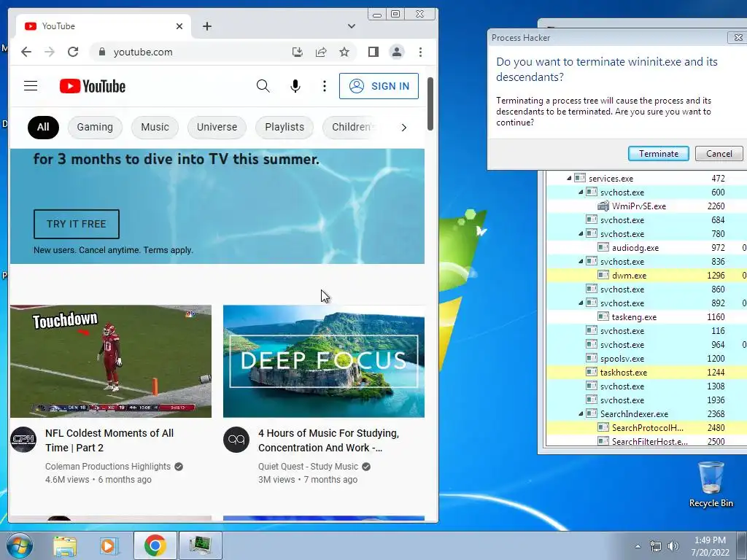Select dwm.exe process row
Viewport: 747px width, 560px height.
pos(646,275)
